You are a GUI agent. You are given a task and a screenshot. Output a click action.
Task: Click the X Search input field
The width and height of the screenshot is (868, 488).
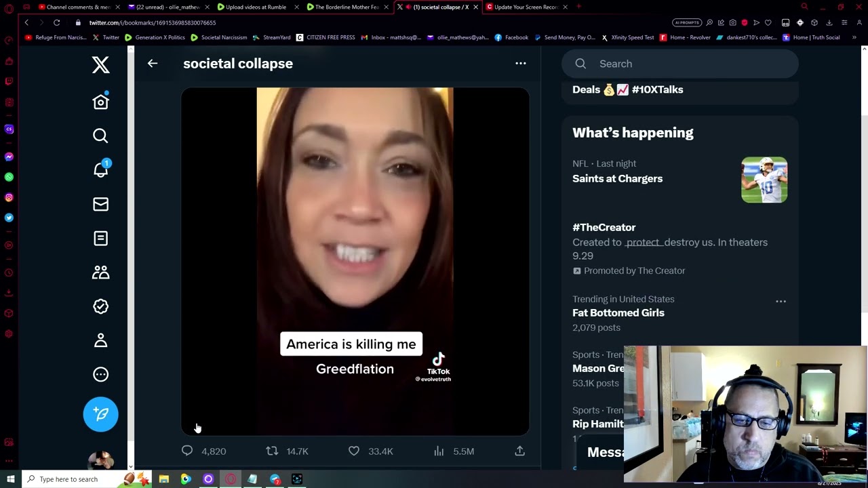pyautogui.click(x=680, y=64)
